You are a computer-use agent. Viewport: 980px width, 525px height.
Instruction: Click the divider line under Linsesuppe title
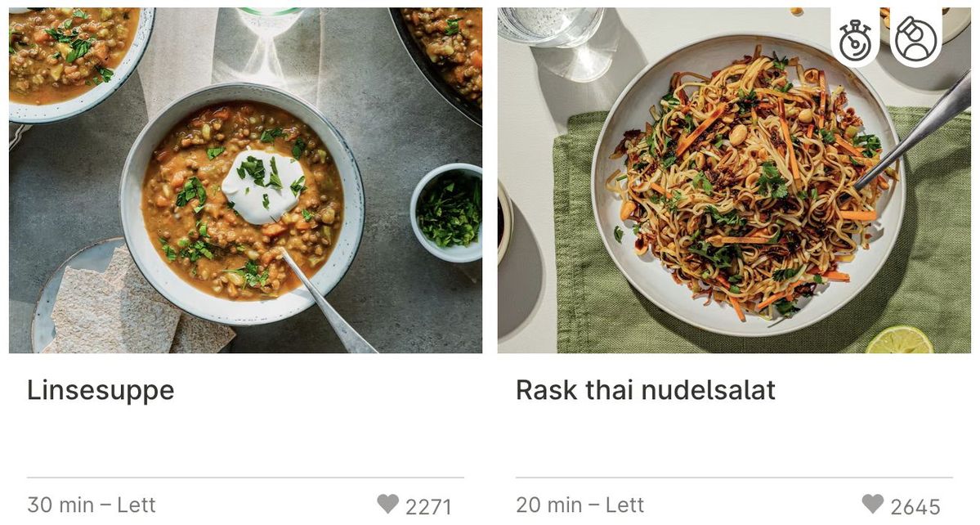(245, 477)
